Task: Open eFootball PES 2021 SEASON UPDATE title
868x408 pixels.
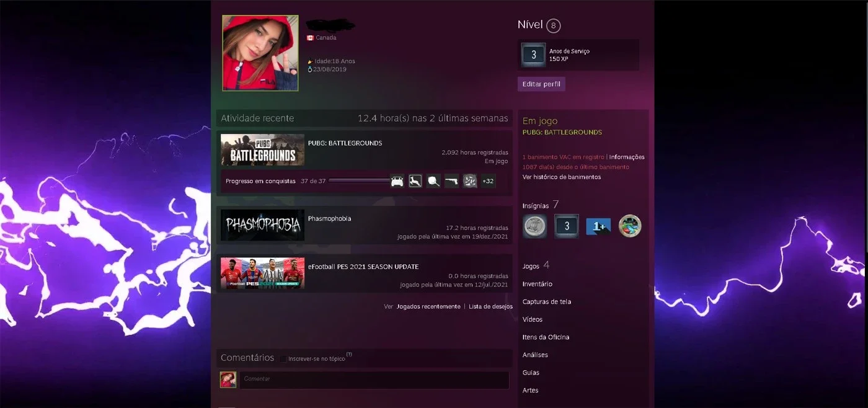Action: [x=363, y=267]
